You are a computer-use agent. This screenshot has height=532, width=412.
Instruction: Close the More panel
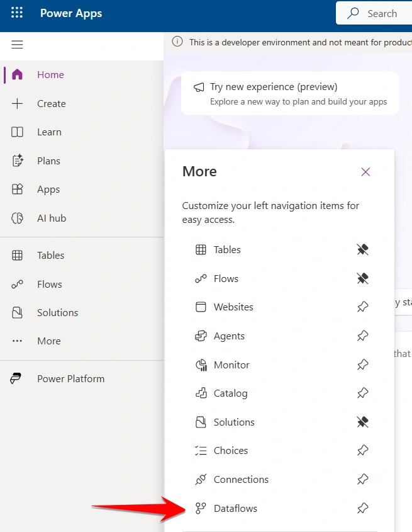click(365, 172)
